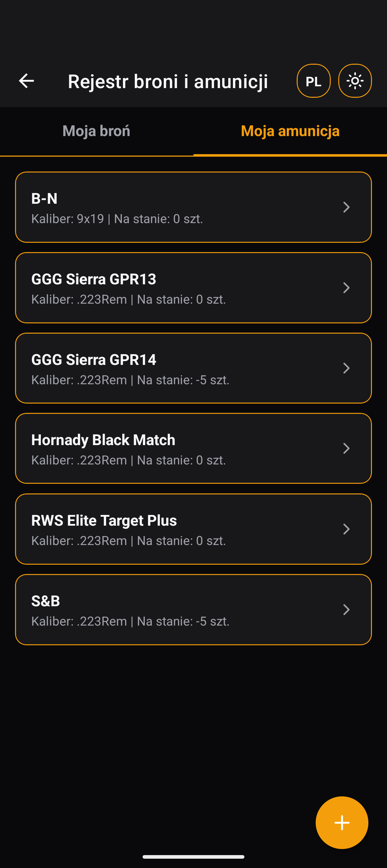The image size is (387, 868).
Task: Expand GGG Sierra GPR14 chevron arrow
Action: coord(346,368)
